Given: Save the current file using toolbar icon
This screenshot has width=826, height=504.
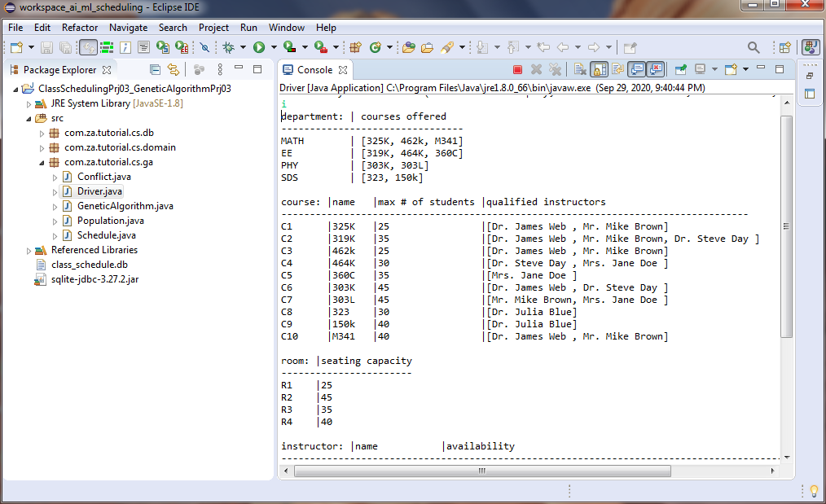Looking at the screenshot, I should tap(46, 47).
